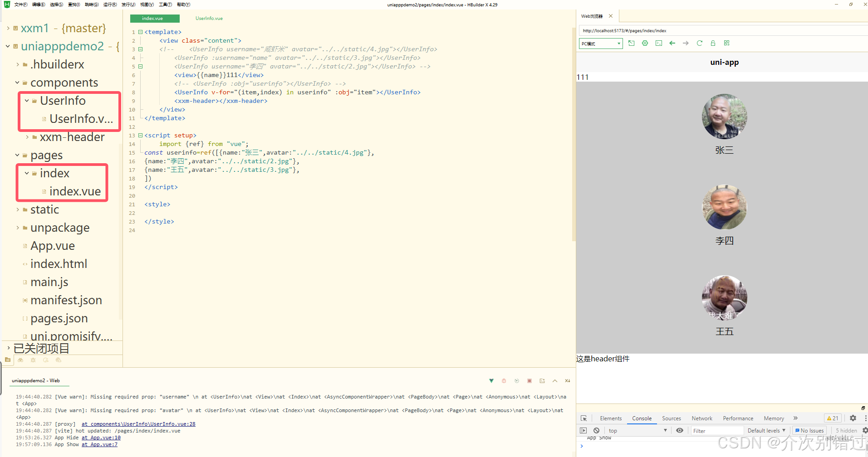Screen dimensions: 868x457
Task: Click the rerun icon in console toolbar
Action: pos(516,381)
